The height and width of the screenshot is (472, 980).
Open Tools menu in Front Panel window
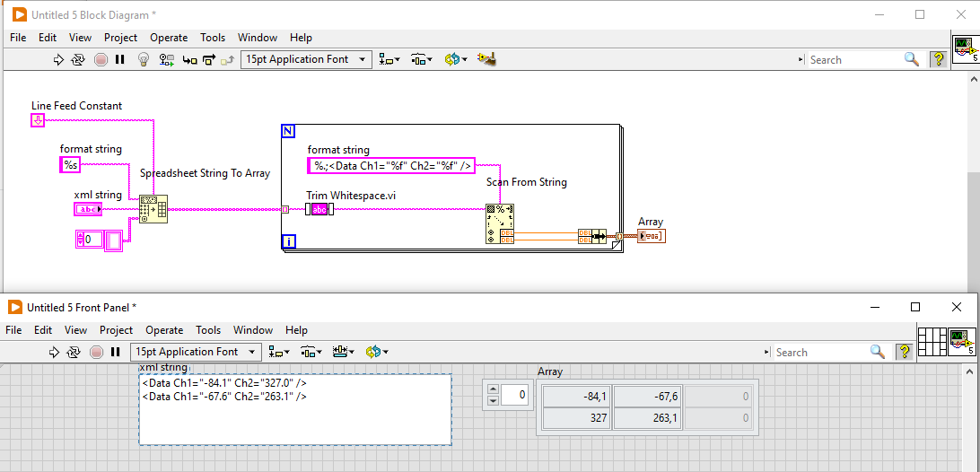click(x=208, y=330)
